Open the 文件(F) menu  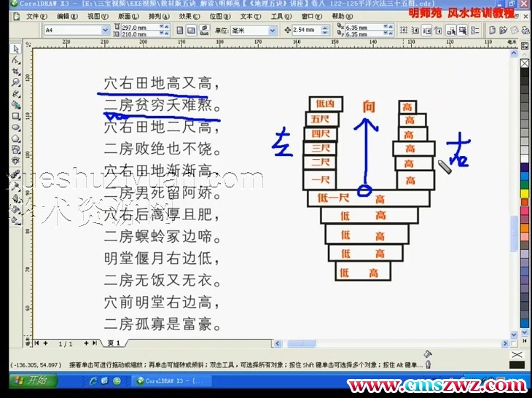tap(37, 16)
